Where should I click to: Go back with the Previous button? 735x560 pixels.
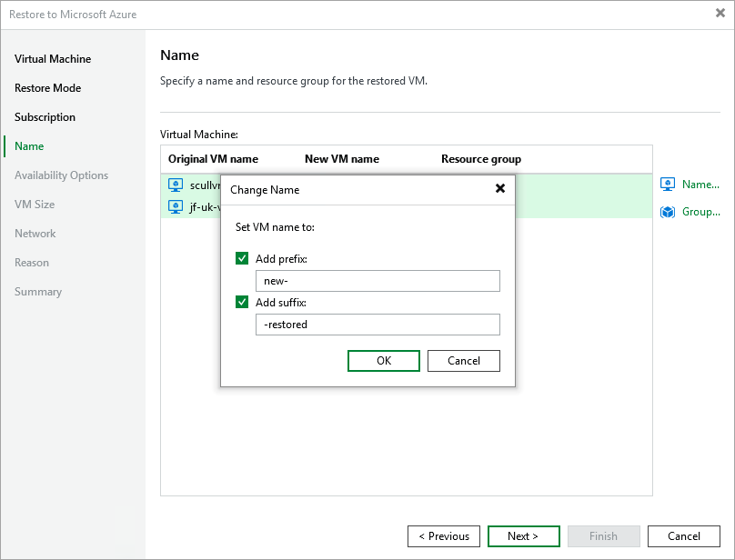coord(444,536)
